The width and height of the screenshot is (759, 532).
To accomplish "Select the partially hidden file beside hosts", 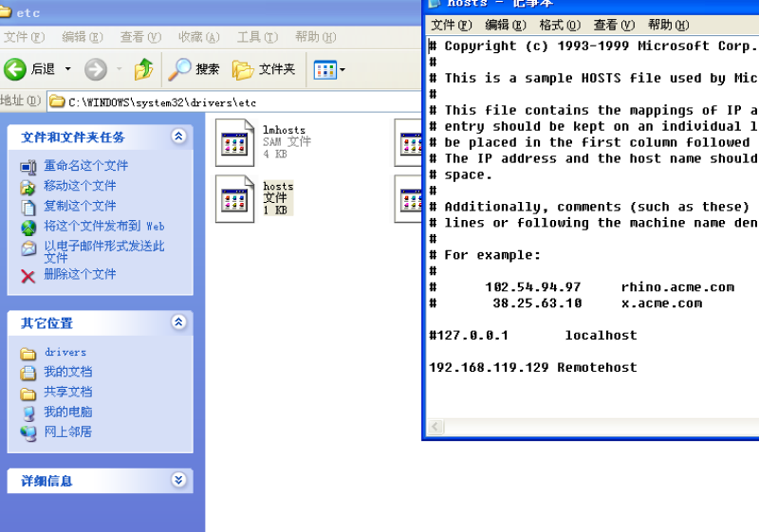I will click(x=408, y=199).
